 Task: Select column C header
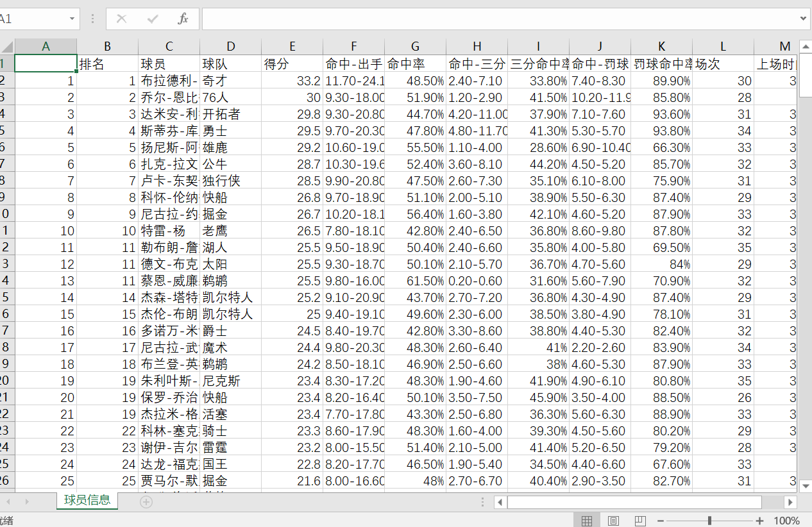click(169, 46)
